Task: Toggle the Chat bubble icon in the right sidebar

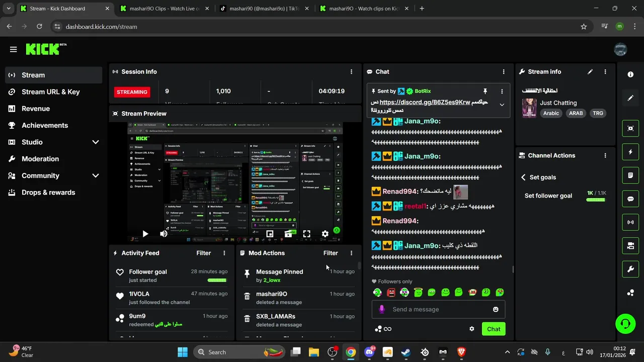Action: tap(630, 199)
